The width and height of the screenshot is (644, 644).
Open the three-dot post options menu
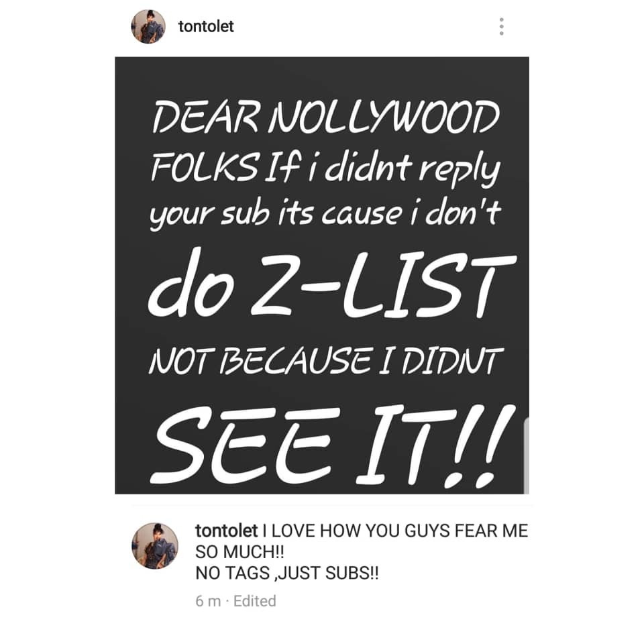point(501,27)
